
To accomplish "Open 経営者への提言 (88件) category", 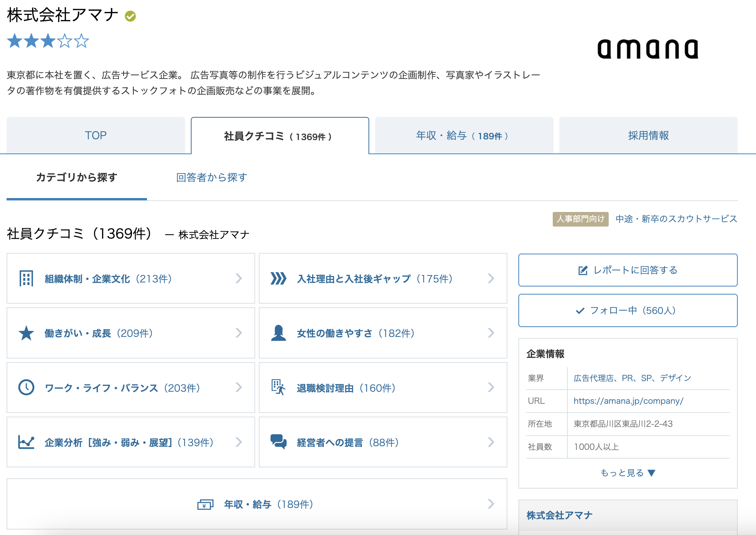I will click(383, 442).
